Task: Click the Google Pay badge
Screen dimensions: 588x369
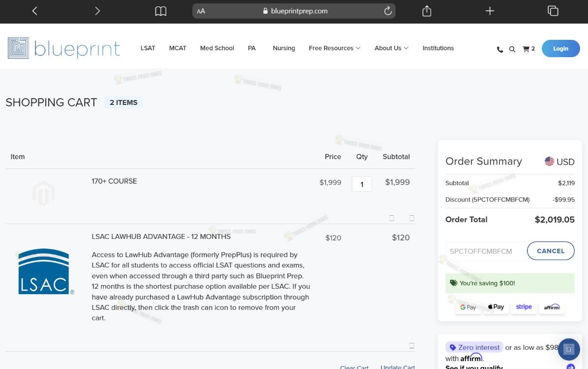Action: pos(468,307)
